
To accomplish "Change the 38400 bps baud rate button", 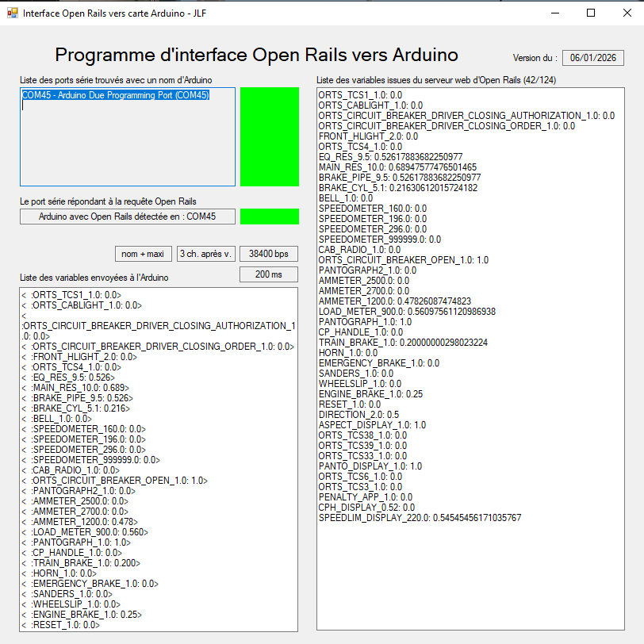I will point(269,254).
